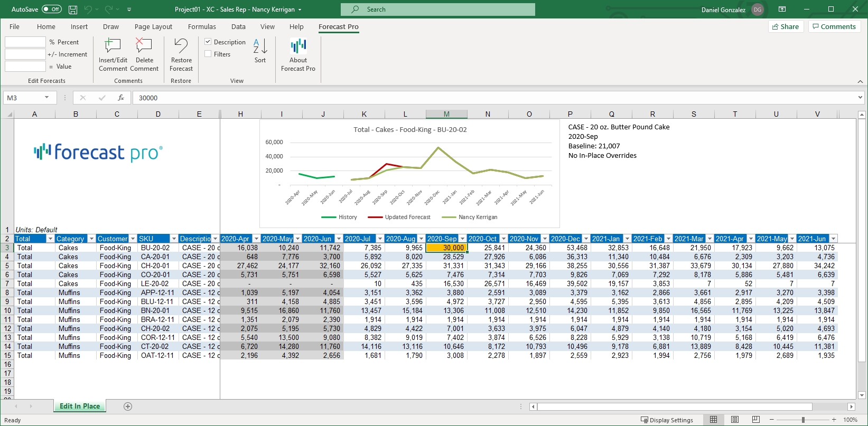Click inside the % Percent input field
Screen dimensions: 868x426
tap(25, 42)
